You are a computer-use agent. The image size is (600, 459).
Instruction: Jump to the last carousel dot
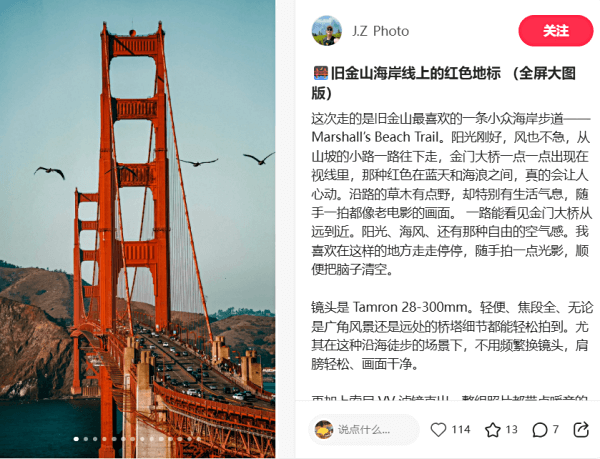pyautogui.click(x=199, y=439)
